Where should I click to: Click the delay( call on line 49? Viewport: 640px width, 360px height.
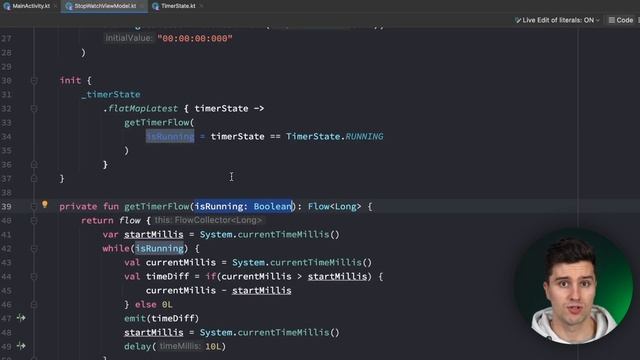tap(140, 347)
